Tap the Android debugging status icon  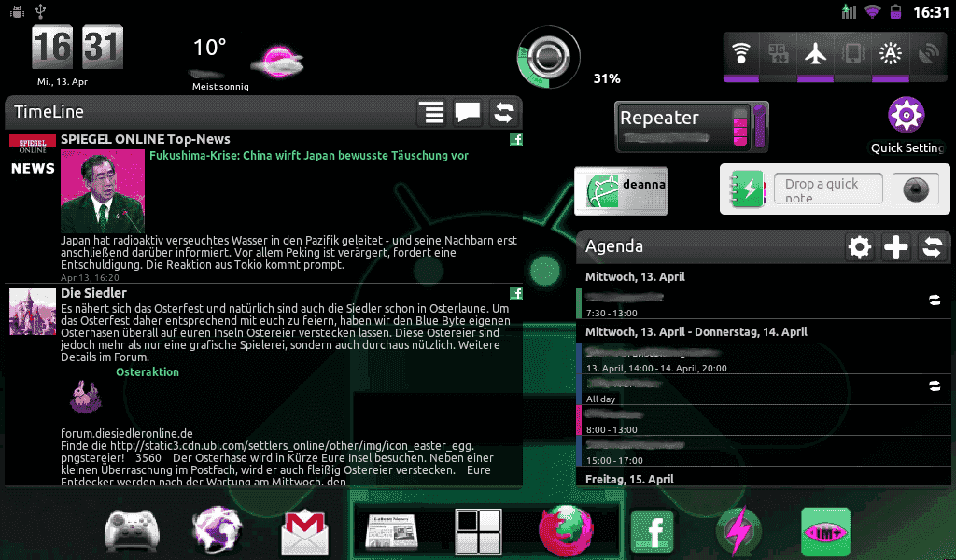pos(17,11)
